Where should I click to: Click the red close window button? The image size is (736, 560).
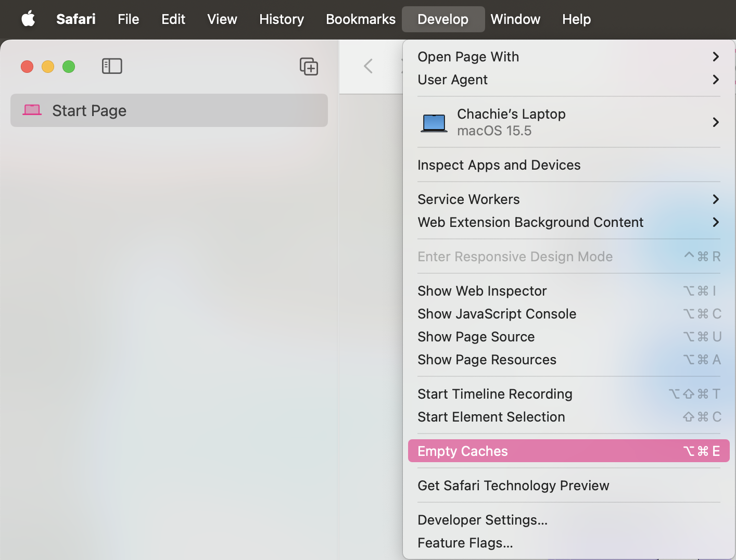[x=27, y=67]
